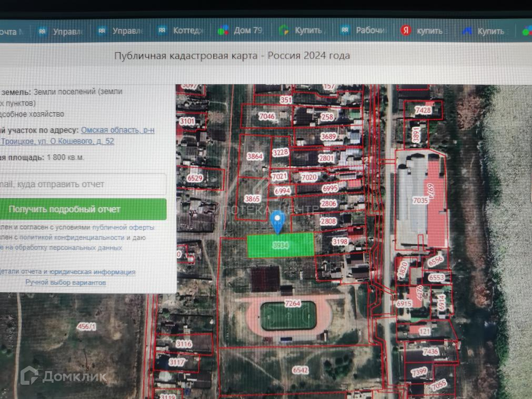Switch to the 'Дом 79' browser tab
The width and height of the screenshot is (532, 399).
240,30
